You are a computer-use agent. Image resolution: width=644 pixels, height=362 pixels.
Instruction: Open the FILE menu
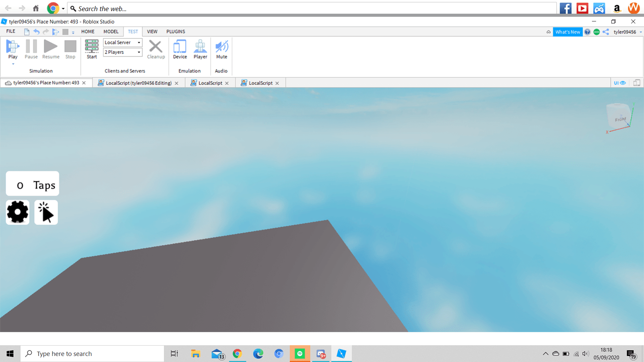10,31
